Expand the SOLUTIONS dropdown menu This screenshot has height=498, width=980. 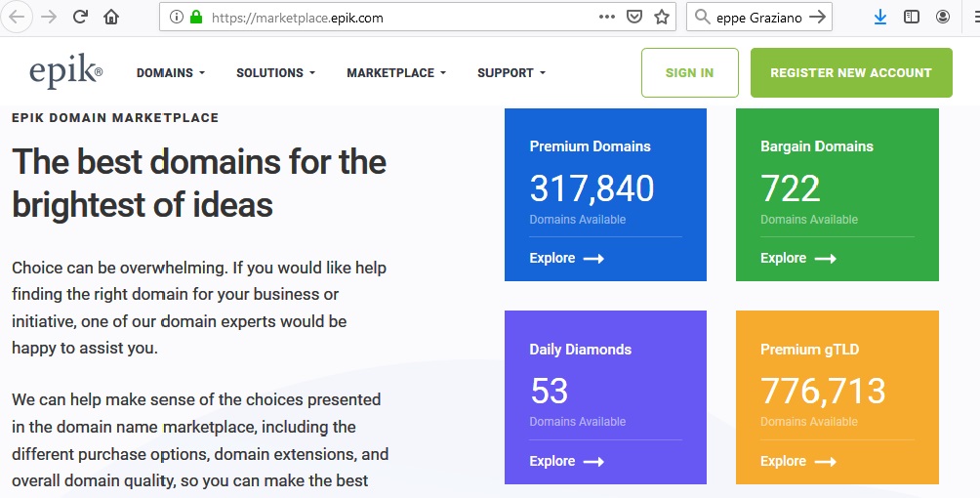coord(275,73)
